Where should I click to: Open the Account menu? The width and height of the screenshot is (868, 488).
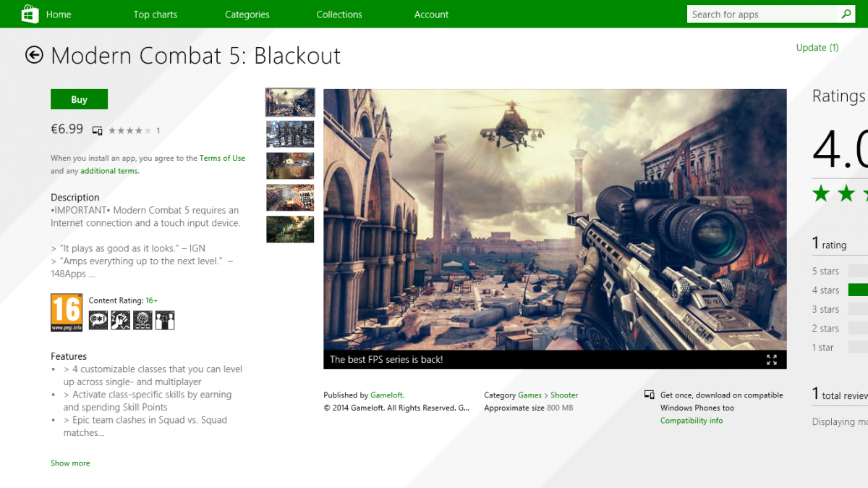431,14
